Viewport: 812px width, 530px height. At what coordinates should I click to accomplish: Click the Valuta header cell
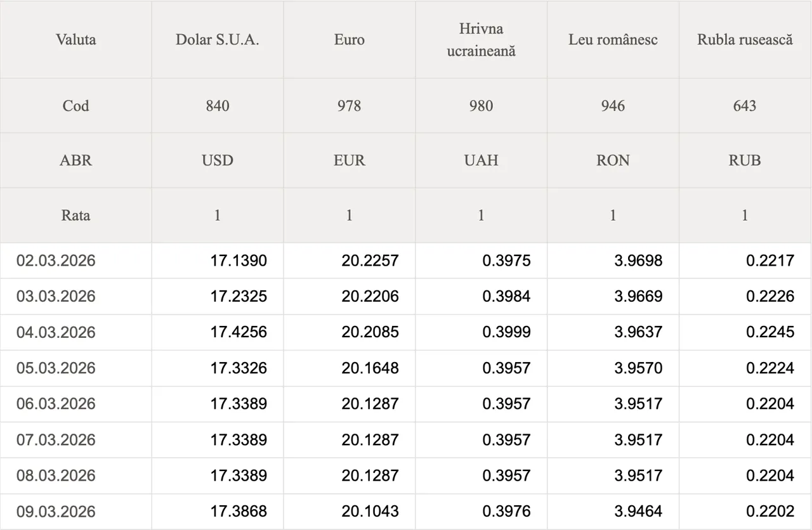[76, 39]
